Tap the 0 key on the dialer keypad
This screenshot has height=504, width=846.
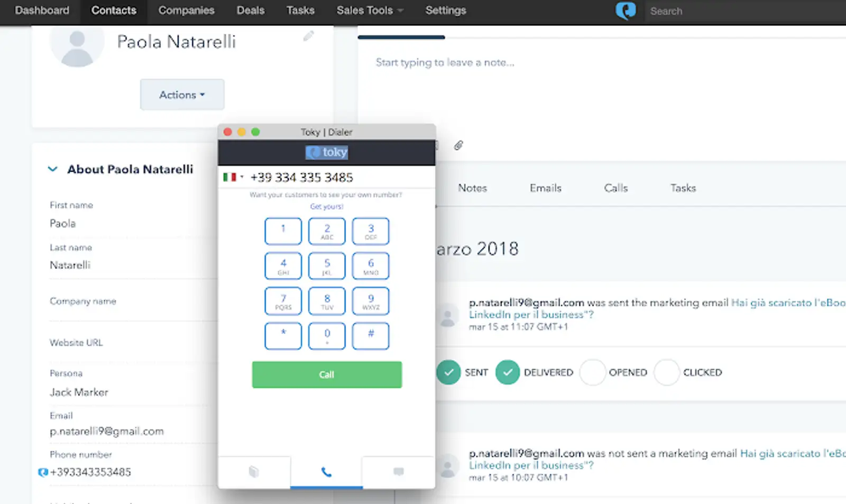point(327,336)
